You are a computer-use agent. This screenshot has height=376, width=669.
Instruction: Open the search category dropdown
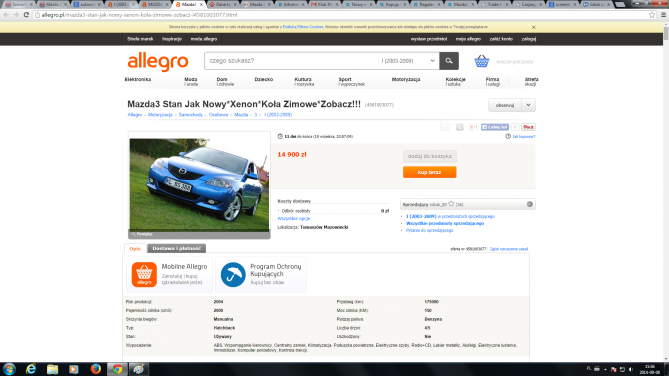click(408, 61)
